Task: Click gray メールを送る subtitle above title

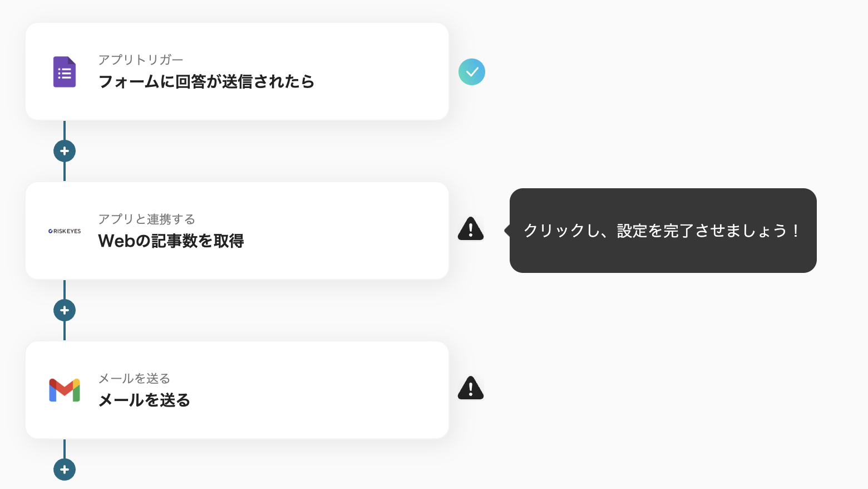Action: coord(134,379)
